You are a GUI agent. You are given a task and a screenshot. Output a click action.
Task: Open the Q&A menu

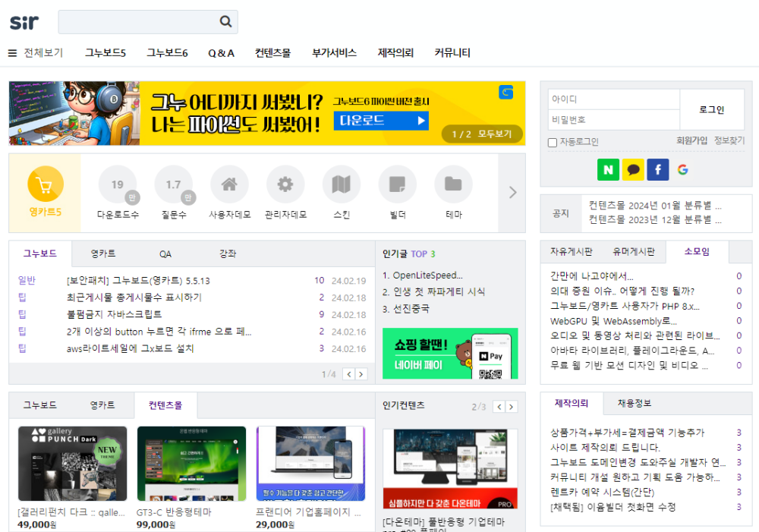tap(221, 53)
